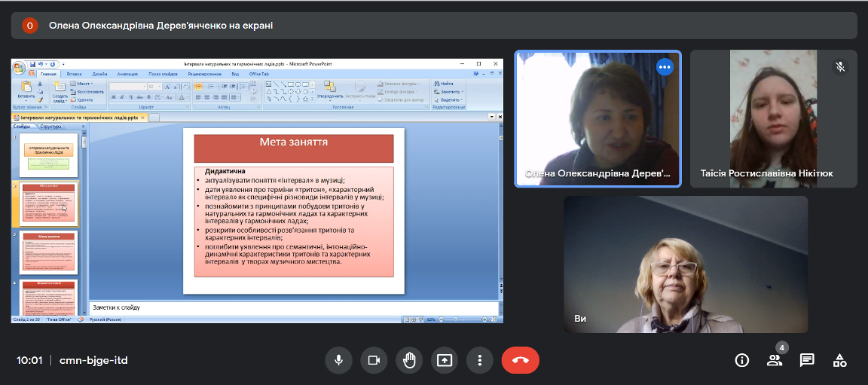Click the meeting code cmn-bjge-itd
The image size is (868, 385).
[x=93, y=361]
